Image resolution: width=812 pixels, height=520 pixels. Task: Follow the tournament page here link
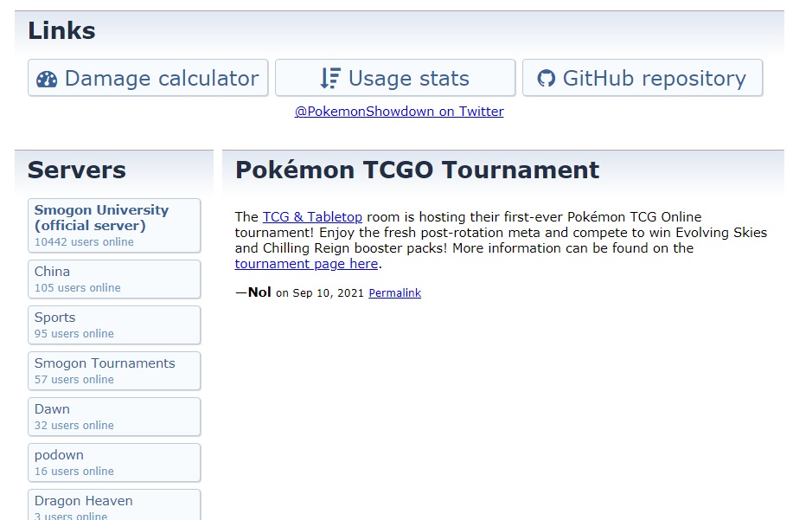pos(306,264)
